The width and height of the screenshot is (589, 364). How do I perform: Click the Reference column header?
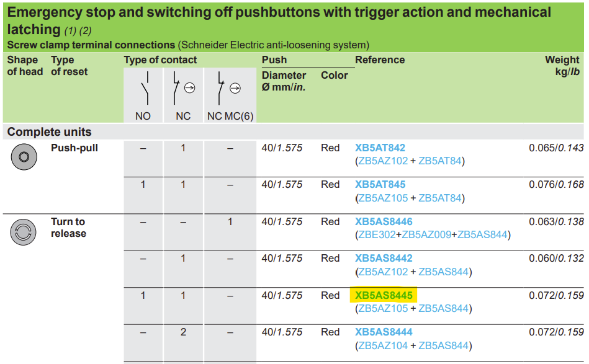click(x=380, y=60)
